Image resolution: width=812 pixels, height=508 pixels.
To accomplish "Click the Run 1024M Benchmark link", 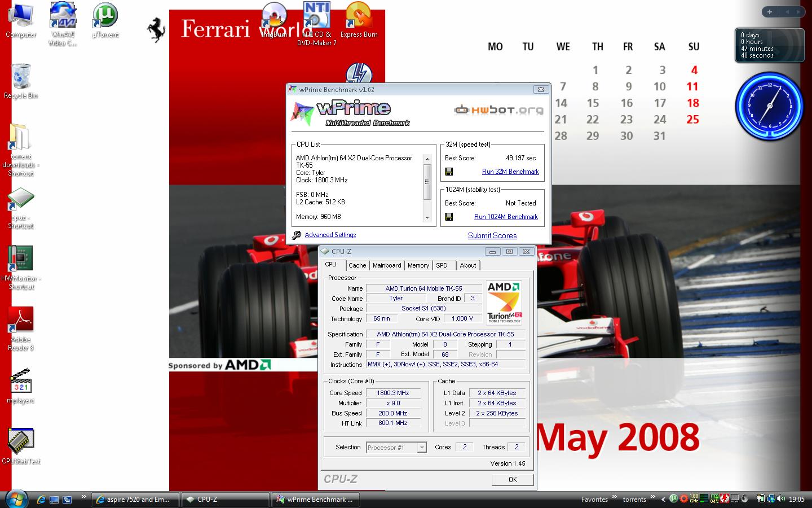I will [x=506, y=217].
